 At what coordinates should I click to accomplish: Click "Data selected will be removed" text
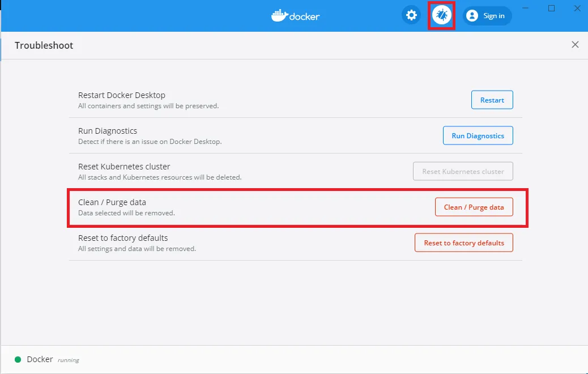[126, 213]
